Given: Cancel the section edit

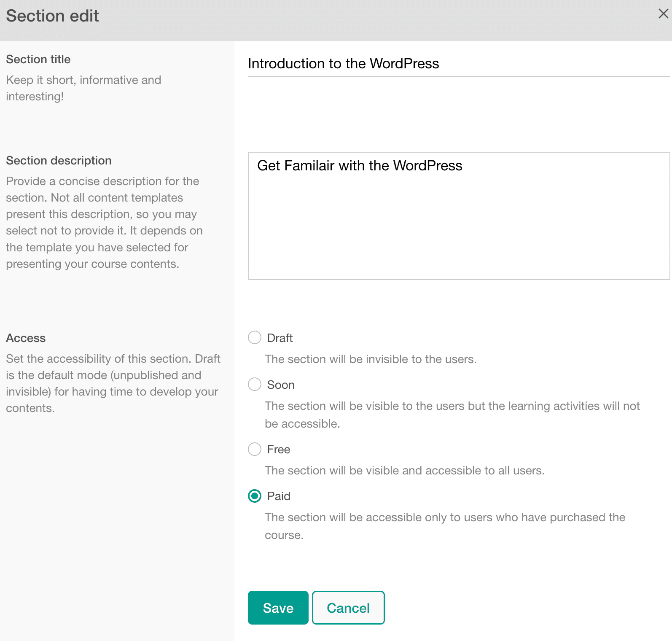Looking at the screenshot, I should click(x=348, y=608).
